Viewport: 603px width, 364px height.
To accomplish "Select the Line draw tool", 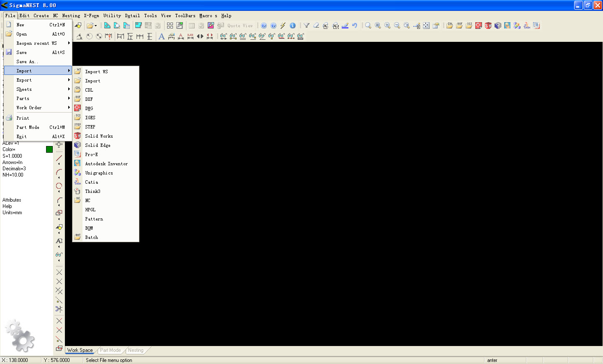I will (59, 158).
